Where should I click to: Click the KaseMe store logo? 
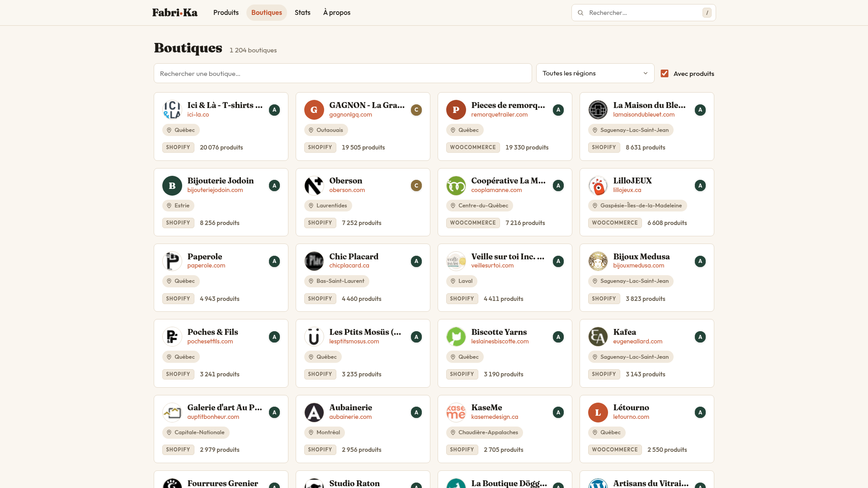tap(456, 413)
